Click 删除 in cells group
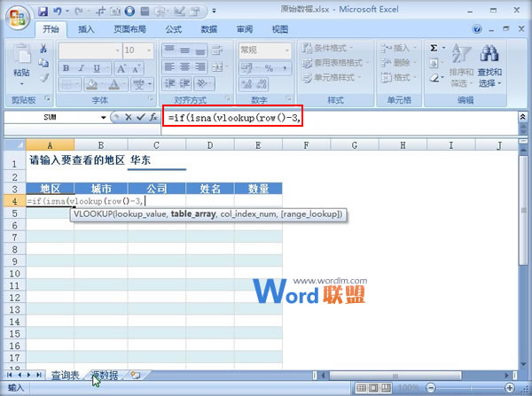The width and height of the screenshot is (532, 396). [398, 62]
